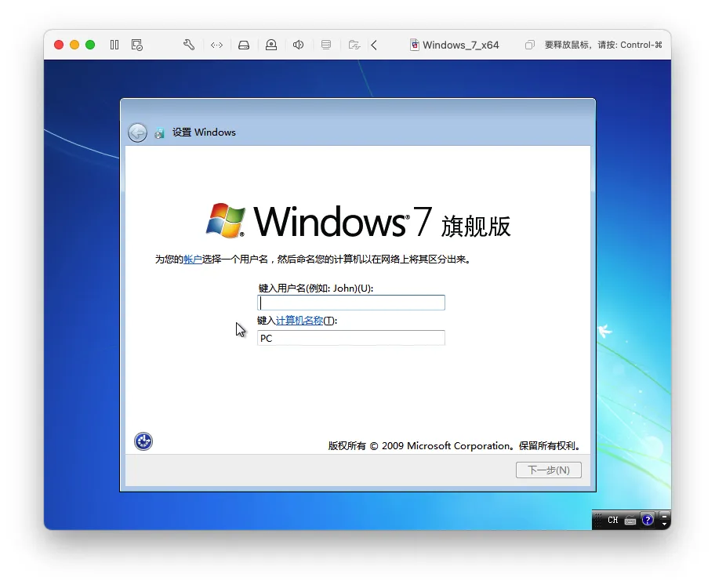Image resolution: width=715 pixels, height=588 pixels.
Task: Click the 设置 Windows setup icon
Action: click(x=159, y=132)
